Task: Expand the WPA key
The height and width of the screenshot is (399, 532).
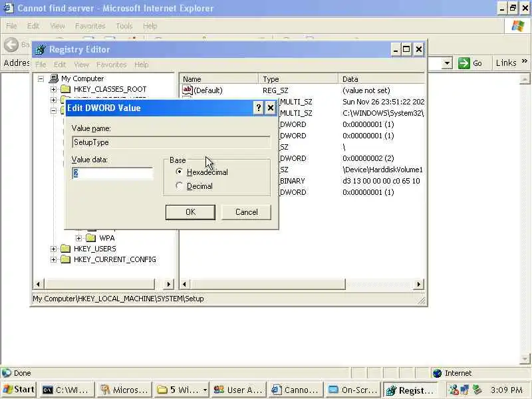Action: pos(78,238)
